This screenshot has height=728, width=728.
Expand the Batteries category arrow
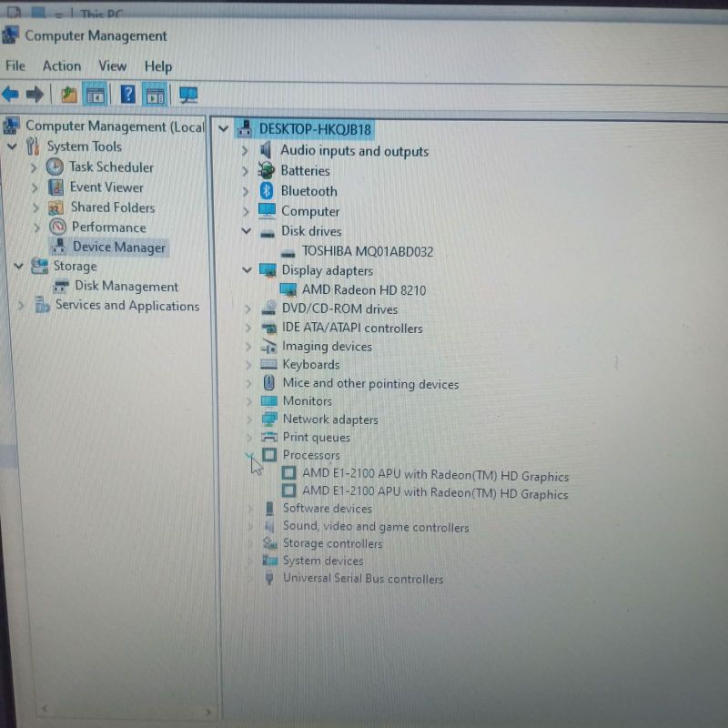pyautogui.click(x=245, y=171)
